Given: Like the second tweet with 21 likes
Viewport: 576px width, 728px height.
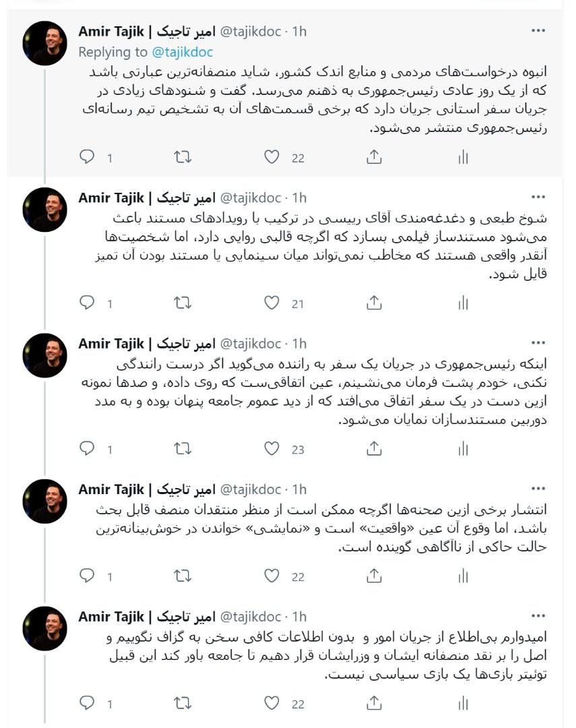Looking at the screenshot, I should [271, 303].
